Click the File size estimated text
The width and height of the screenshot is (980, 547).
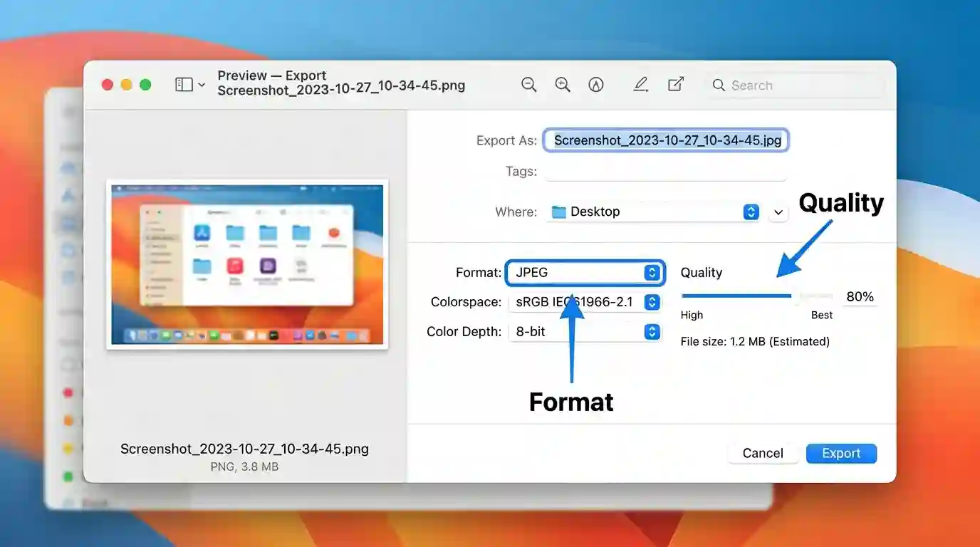[x=755, y=341]
